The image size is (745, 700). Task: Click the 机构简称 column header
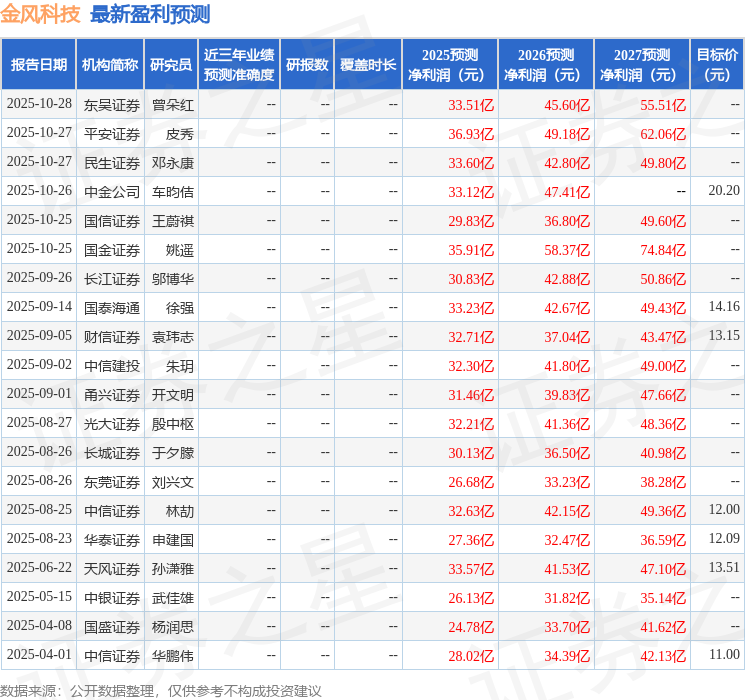click(110, 65)
